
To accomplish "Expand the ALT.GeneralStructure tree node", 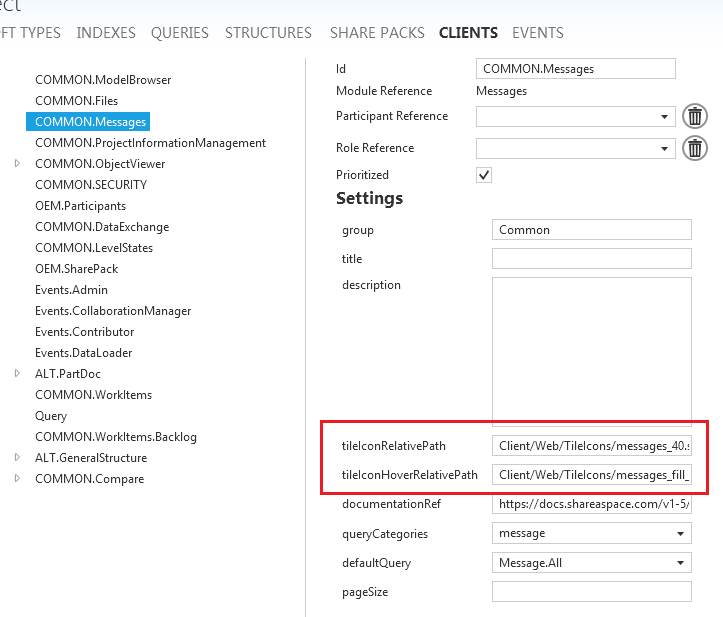I will click(18, 457).
